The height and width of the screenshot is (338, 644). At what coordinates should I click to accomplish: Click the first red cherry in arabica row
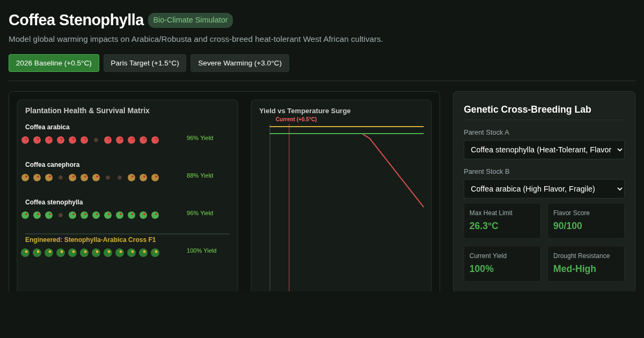[25, 140]
